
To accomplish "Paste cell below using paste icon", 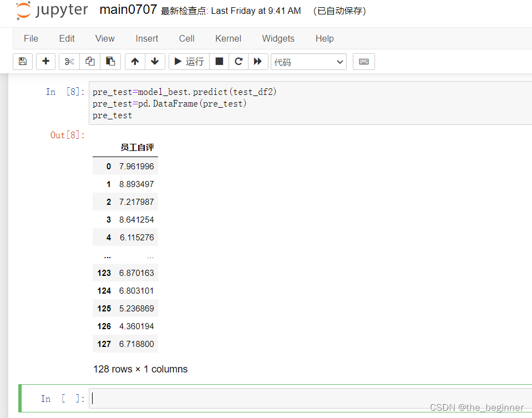I will click(110, 61).
